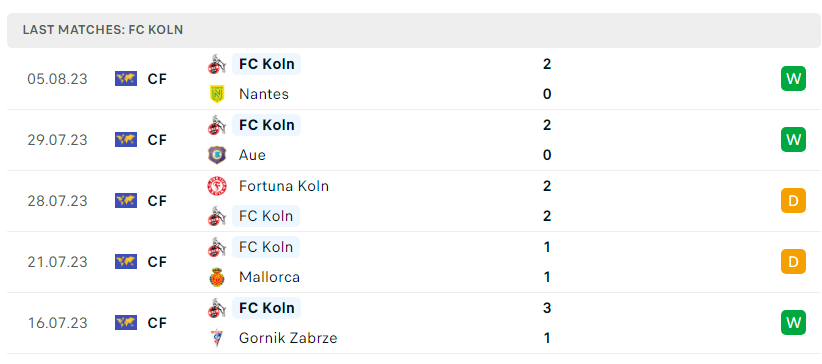Click the Fortuna Koln crest icon
Screen dimensions: 822x364
217,186
